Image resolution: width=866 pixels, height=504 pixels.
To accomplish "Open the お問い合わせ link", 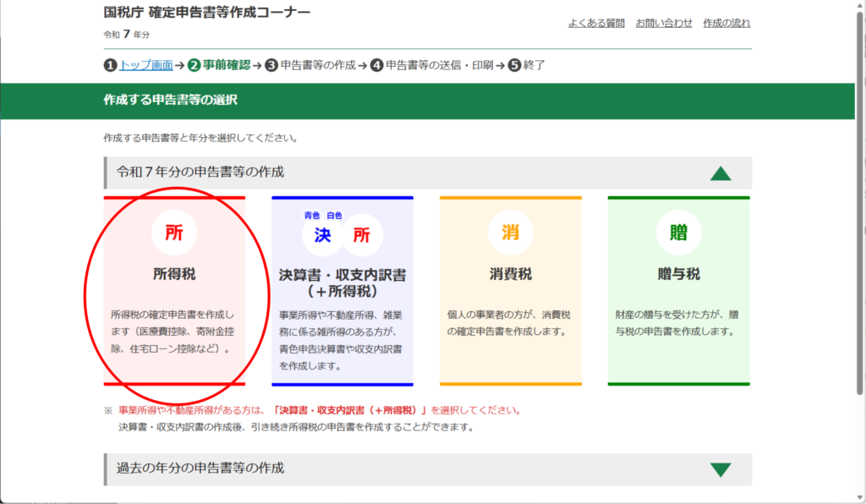I will [664, 23].
